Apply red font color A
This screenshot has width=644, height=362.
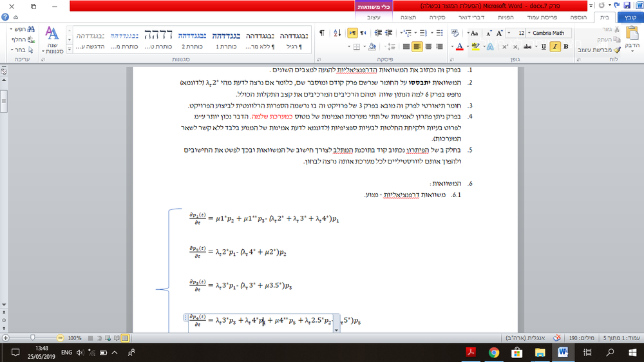(x=460, y=46)
